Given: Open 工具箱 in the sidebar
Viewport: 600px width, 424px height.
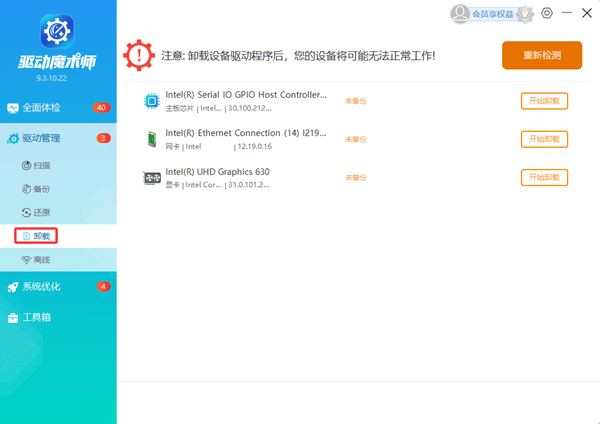Looking at the screenshot, I should [36, 317].
